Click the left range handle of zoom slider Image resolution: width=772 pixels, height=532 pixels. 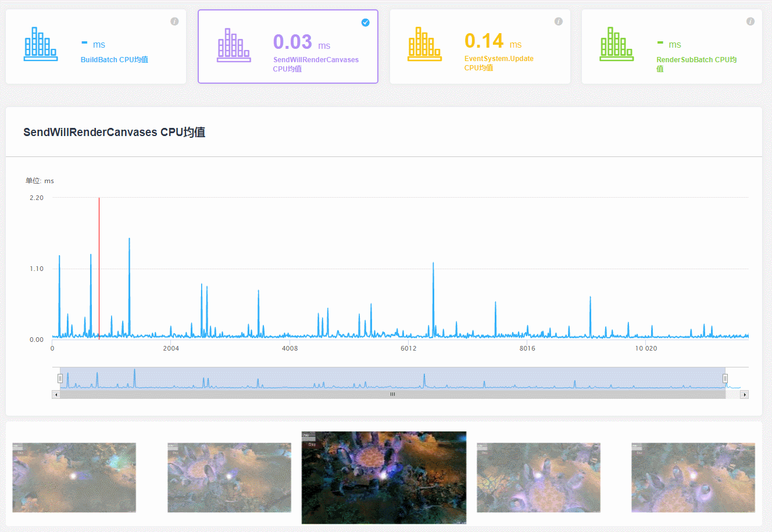[x=60, y=379]
